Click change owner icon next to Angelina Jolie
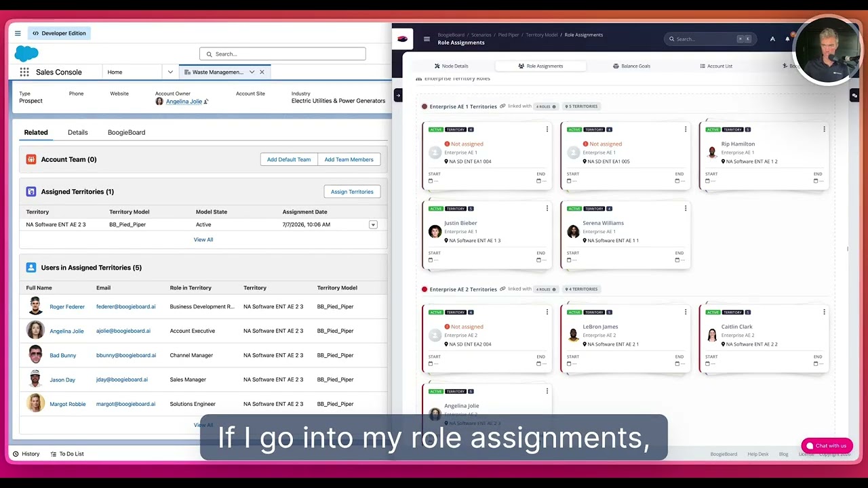 point(206,102)
